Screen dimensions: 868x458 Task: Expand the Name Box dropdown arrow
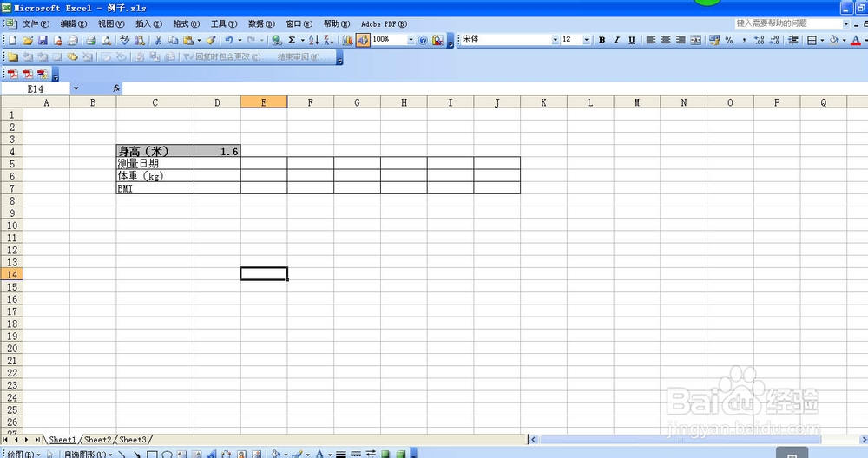click(76, 88)
